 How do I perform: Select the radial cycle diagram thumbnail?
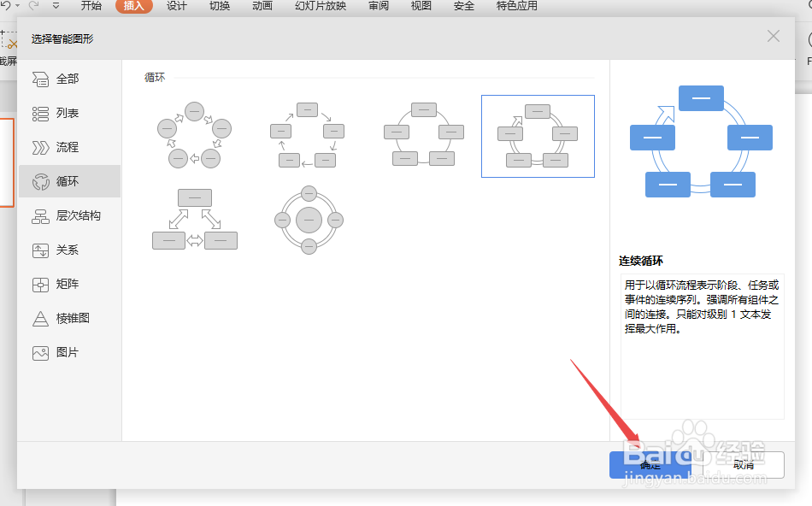click(x=309, y=220)
